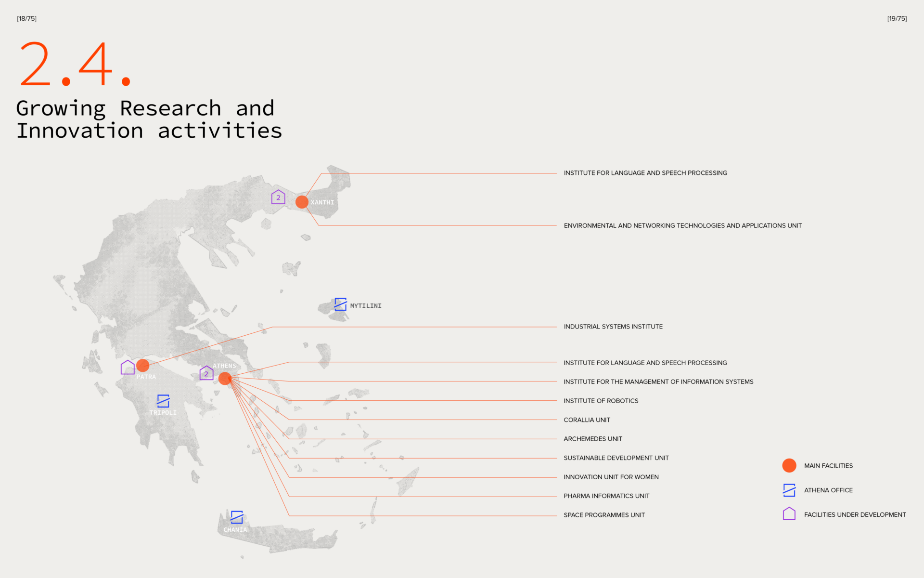Screen dimensions: 924x578
Task: Click the orange Main Facilities legend circle
Action: click(x=789, y=465)
